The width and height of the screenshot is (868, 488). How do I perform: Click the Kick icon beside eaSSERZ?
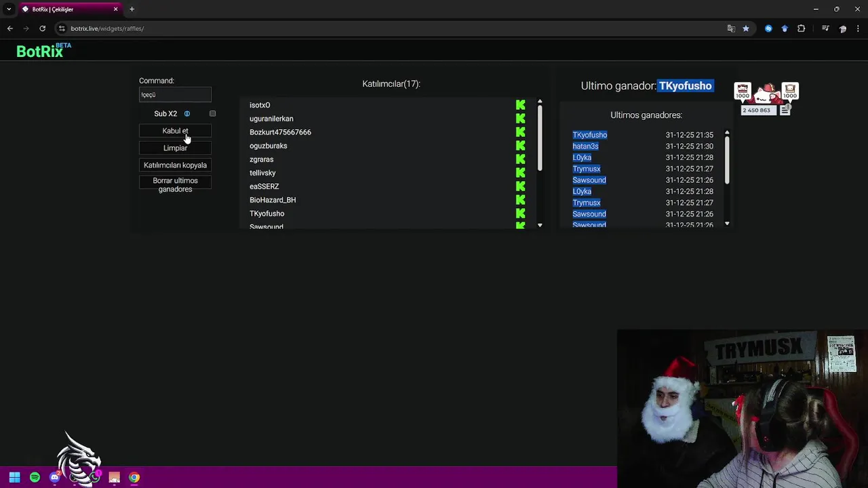click(520, 186)
